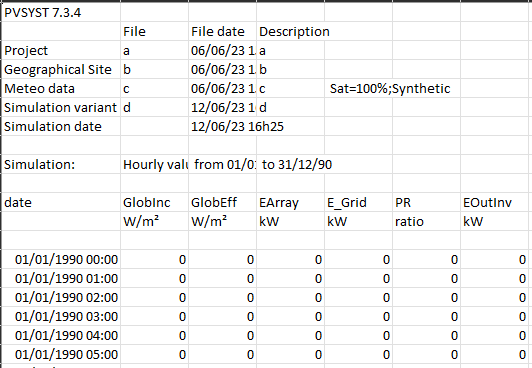Image resolution: width=532 pixels, height=368 pixels.
Task: Click the Geographical Site label cell
Action: 61,70
